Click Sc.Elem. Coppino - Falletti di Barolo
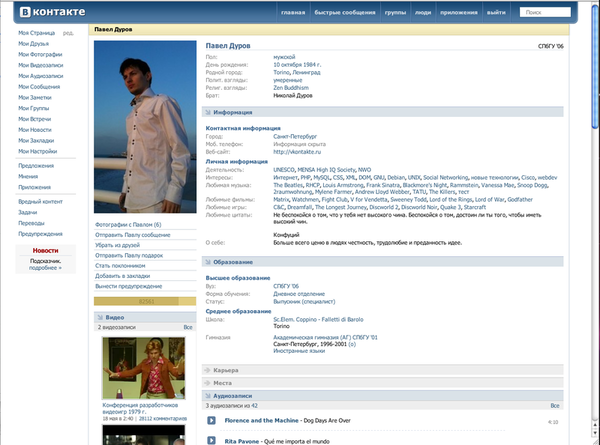Screen dimensions: 600x445 click(x=318, y=319)
